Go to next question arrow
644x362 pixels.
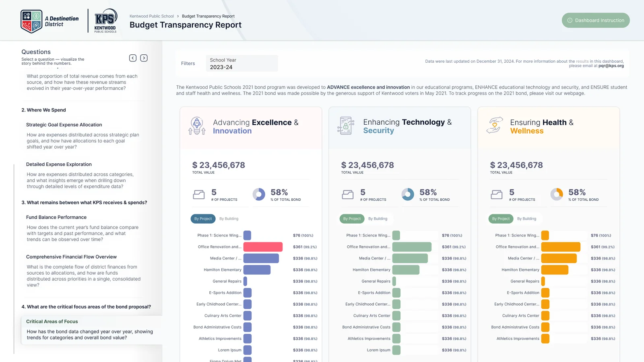144,58
